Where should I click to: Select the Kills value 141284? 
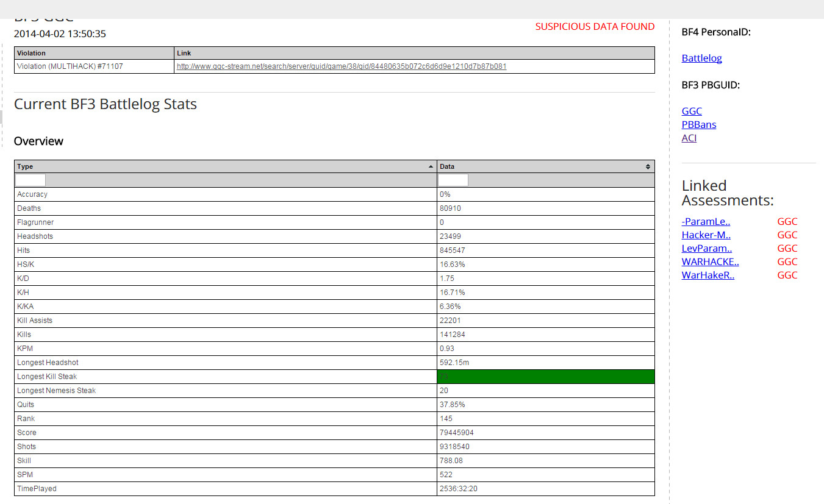(x=452, y=335)
